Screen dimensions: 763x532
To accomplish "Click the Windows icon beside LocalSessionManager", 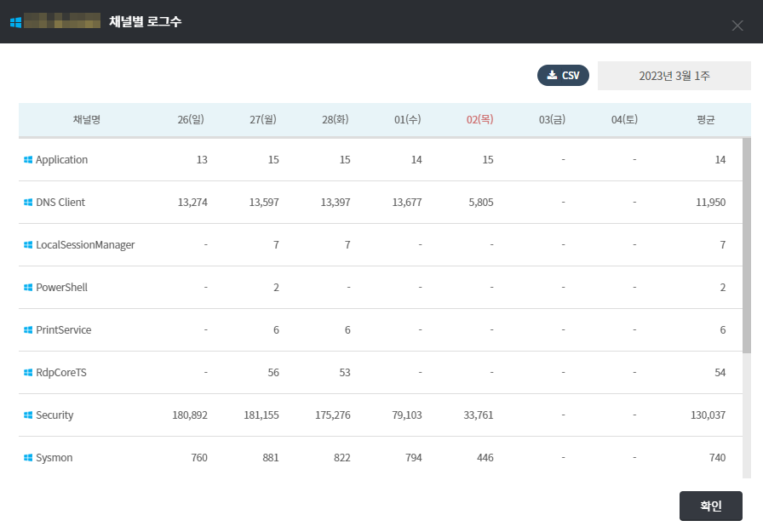I will pyautogui.click(x=28, y=245).
